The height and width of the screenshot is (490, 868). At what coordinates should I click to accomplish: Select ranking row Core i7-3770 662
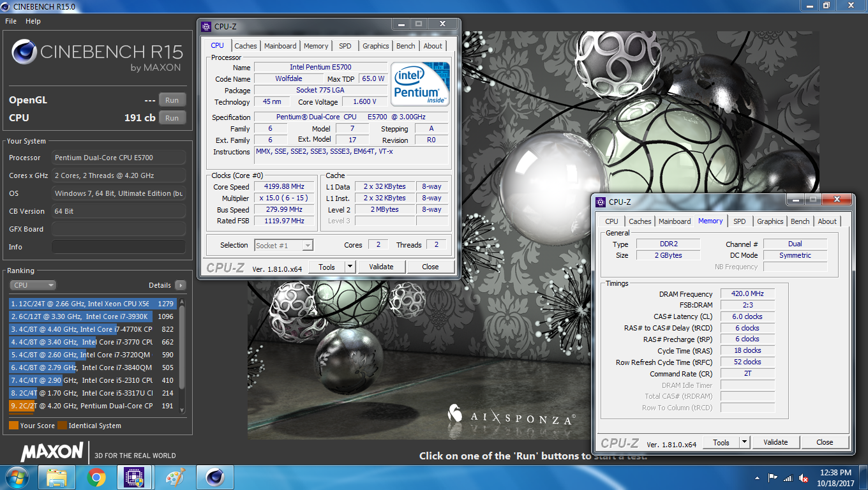tap(92, 342)
